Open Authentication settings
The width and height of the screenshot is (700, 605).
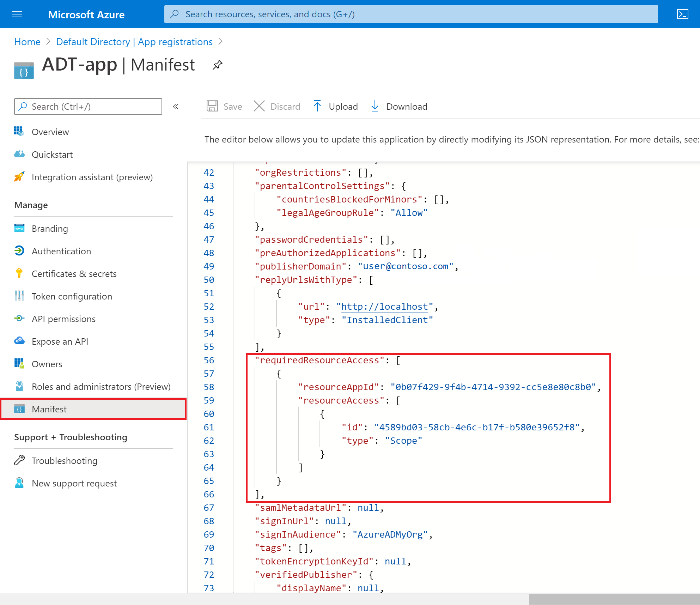(61, 251)
